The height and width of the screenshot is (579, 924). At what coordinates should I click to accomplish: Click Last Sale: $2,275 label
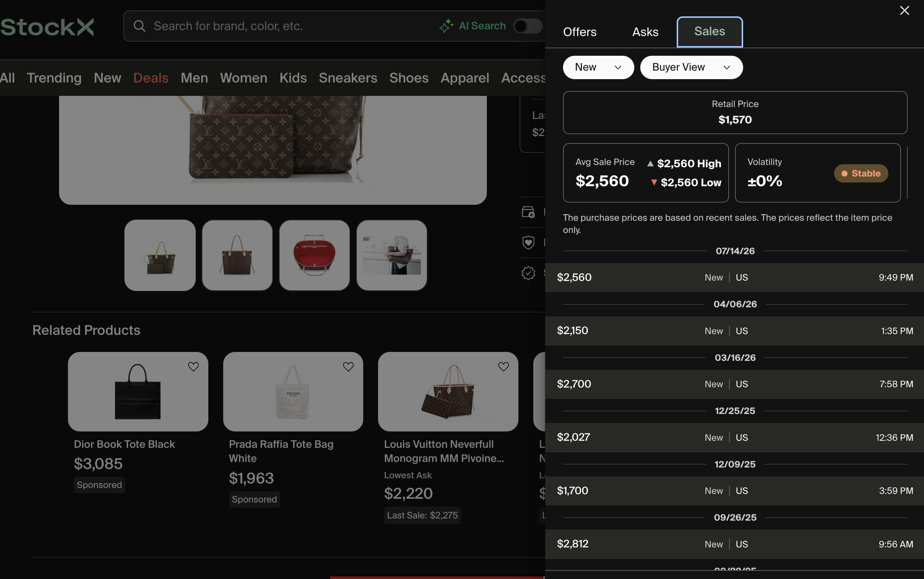[x=422, y=515]
